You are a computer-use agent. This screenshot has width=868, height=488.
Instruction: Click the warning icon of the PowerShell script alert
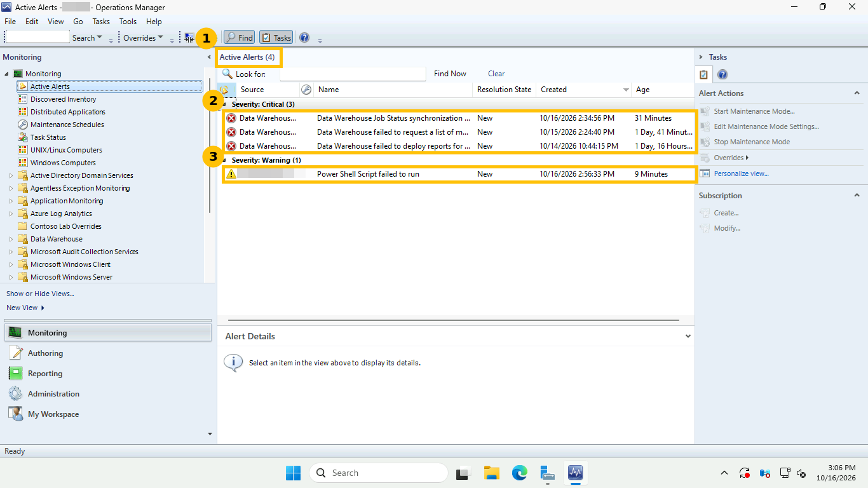click(231, 174)
